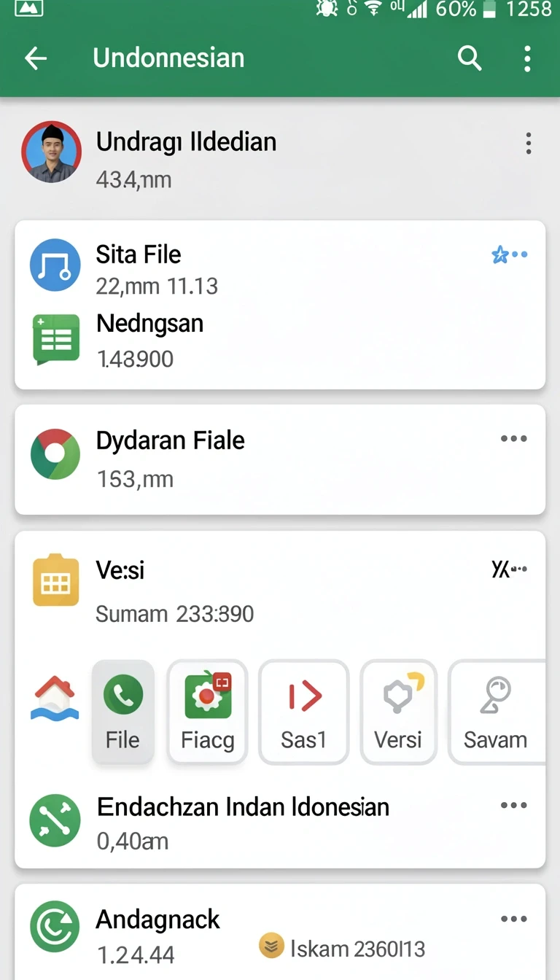
Task: Tap the yellow calendar icon by Ve:si
Action: click(55, 580)
